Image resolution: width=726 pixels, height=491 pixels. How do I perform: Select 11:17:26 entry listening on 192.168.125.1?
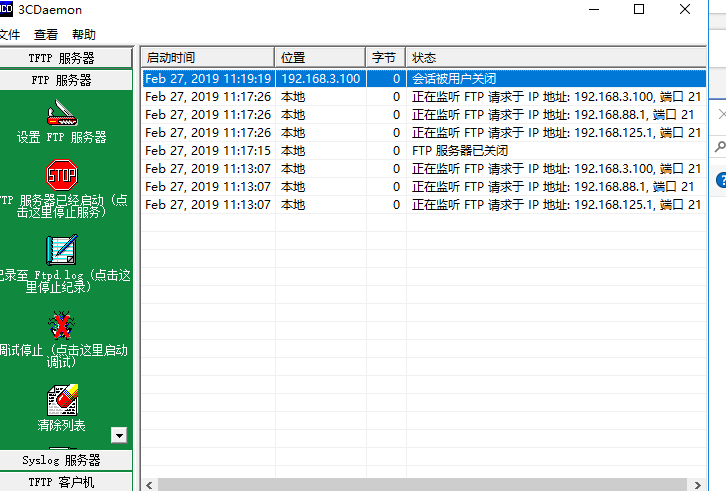click(x=424, y=133)
